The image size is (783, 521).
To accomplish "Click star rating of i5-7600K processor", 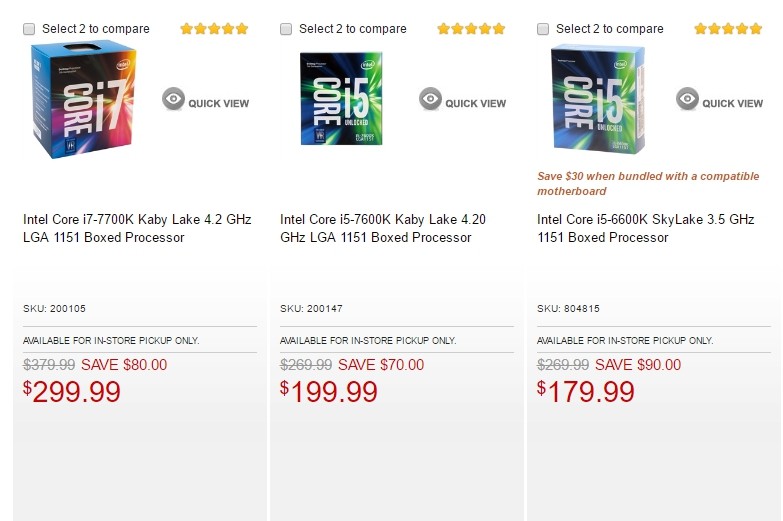I will point(471,29).
